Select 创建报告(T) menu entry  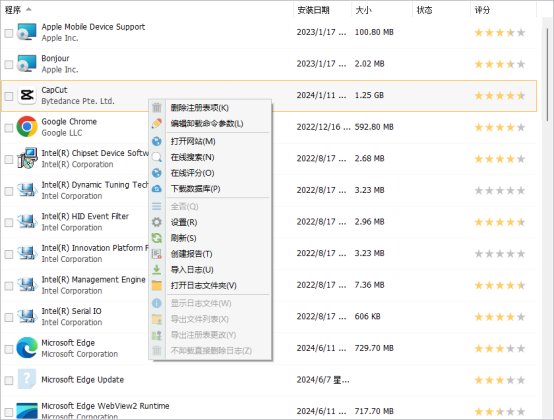click(211, 254)
